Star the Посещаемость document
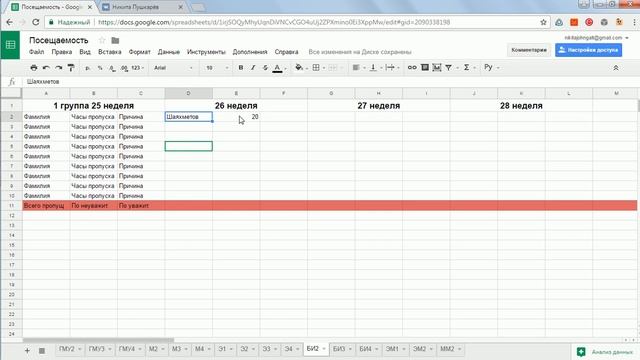The image size is (640, 360). pyautogui.click(x=102, y=40)
